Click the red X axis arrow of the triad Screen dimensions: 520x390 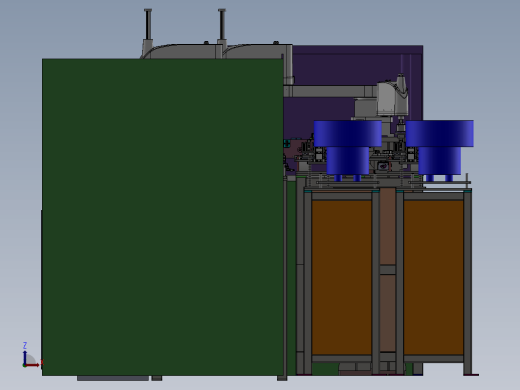33,365
